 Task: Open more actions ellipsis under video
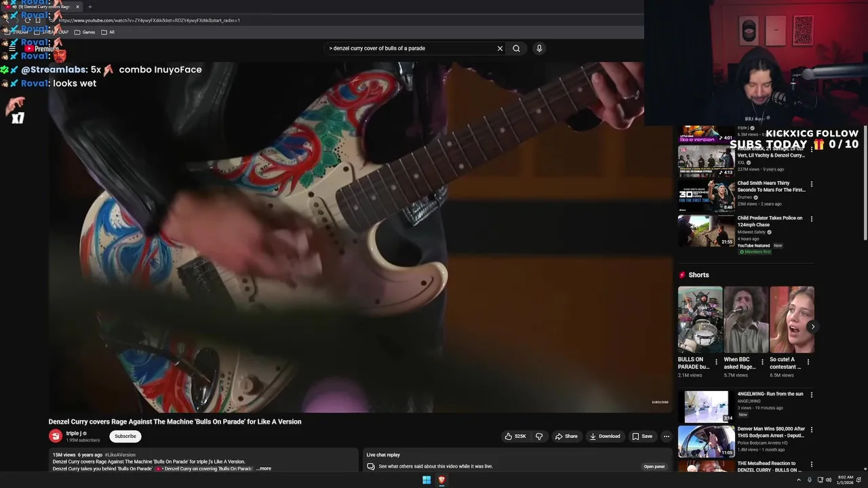(x=667, y=436)
